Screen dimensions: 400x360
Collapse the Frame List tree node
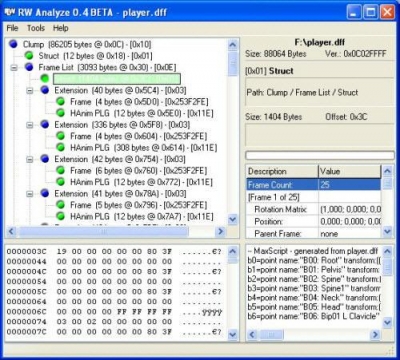click(14, 68)
